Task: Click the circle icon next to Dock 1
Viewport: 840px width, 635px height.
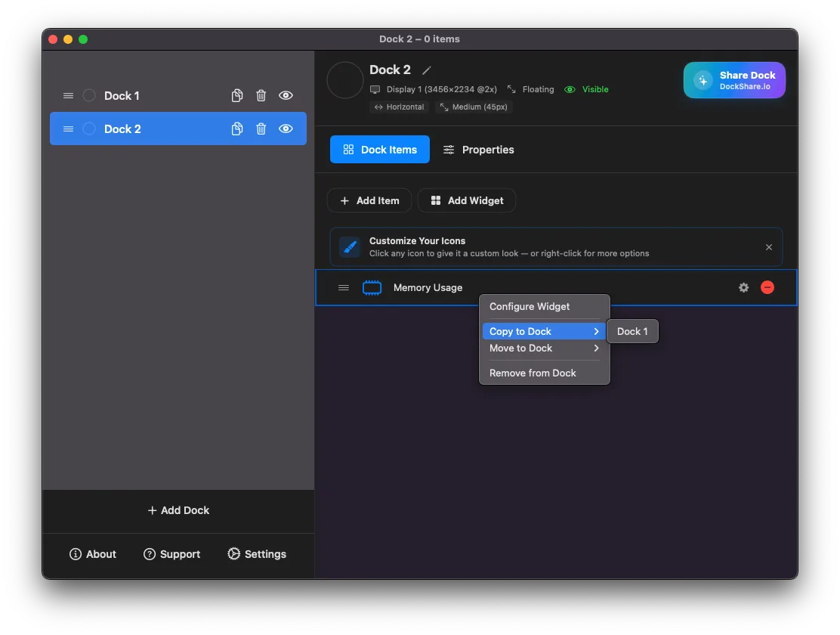Action: coord(89,95)
